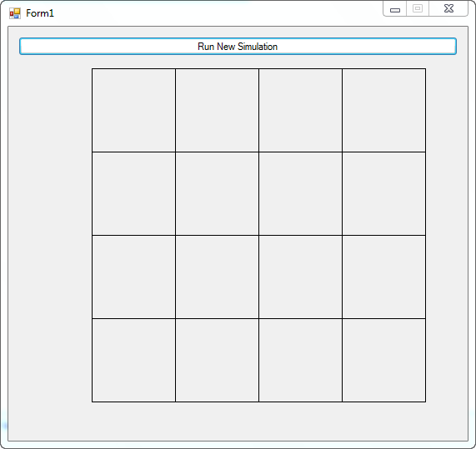Image resolution: width=476 pixels, height=449 pixels.
Task: Click the Form1 application icon in title bar
Action: pyautogui.click(x=15, y=13)
